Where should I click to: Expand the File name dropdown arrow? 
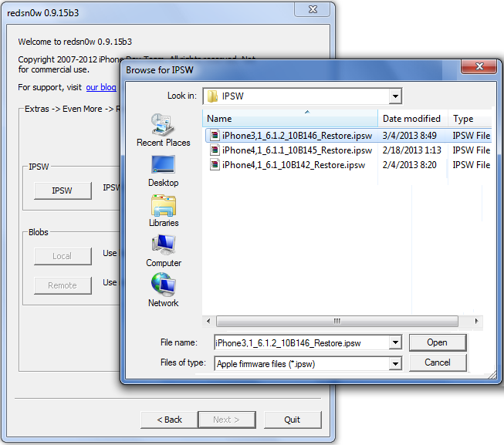(x=395, y=342)
